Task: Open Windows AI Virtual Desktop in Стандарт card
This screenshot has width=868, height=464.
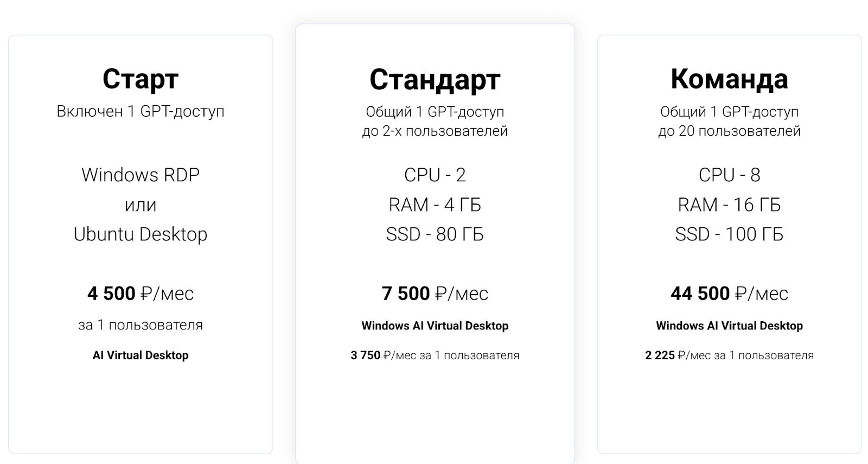Action: pos(435,326)
